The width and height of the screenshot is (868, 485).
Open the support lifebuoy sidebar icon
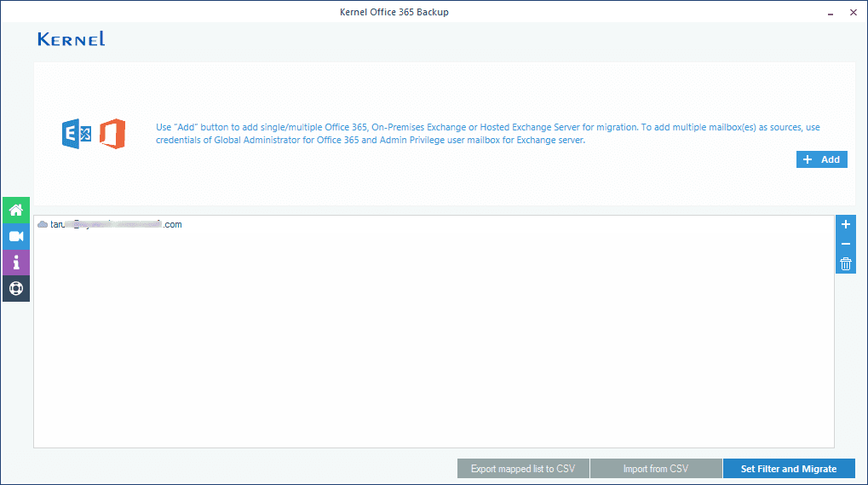click(16, 288)
